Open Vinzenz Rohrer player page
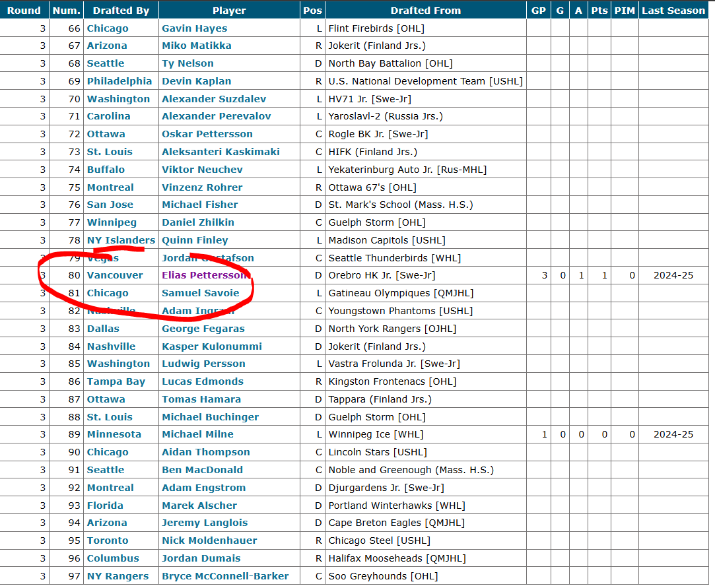This screenshot has width=715, height=588. pyautogui.click(x=202, y=187)
